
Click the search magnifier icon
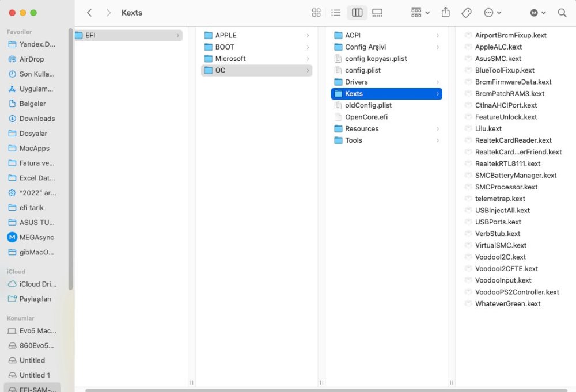(562, 13)
